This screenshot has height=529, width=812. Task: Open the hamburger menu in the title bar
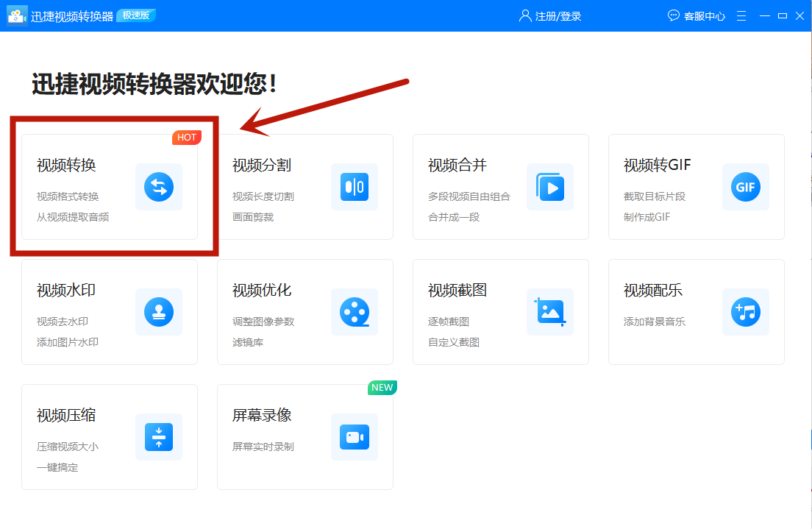pos(741,15)
